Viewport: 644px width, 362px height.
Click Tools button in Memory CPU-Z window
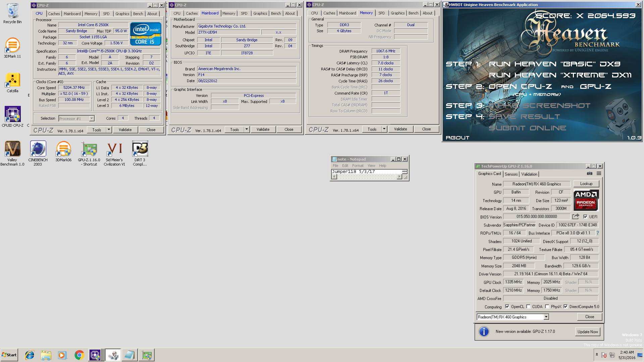pyautogui.click(x=372, y=129)
